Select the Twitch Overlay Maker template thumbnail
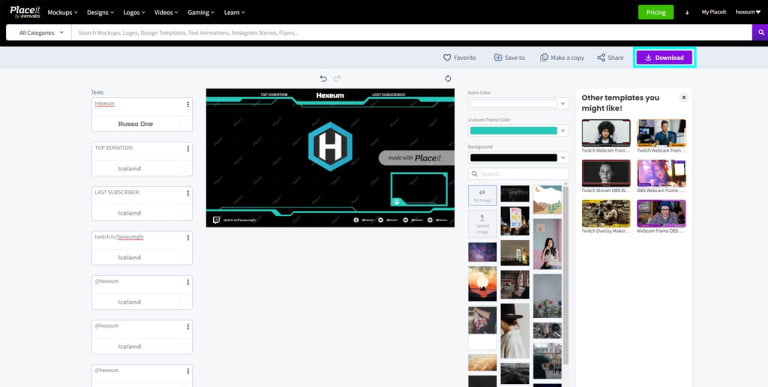This screenshot has height=387, width=768. tap(606, 213)
